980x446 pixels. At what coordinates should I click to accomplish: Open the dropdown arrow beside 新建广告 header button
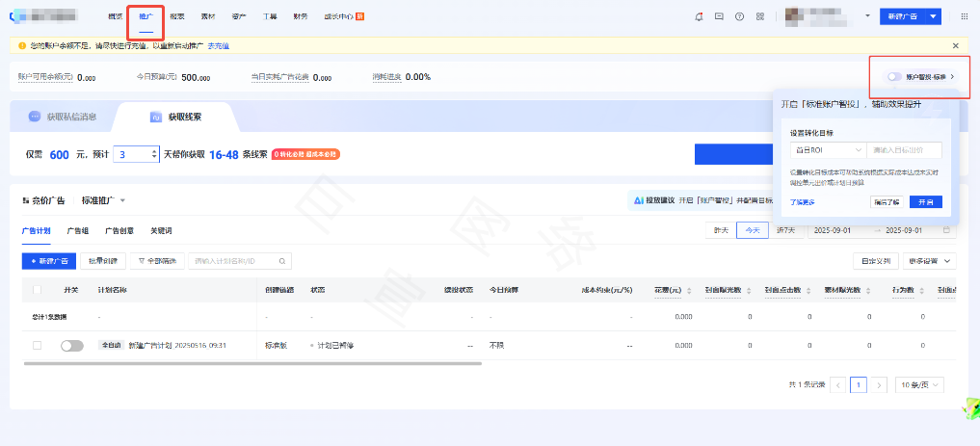(933, 17)
